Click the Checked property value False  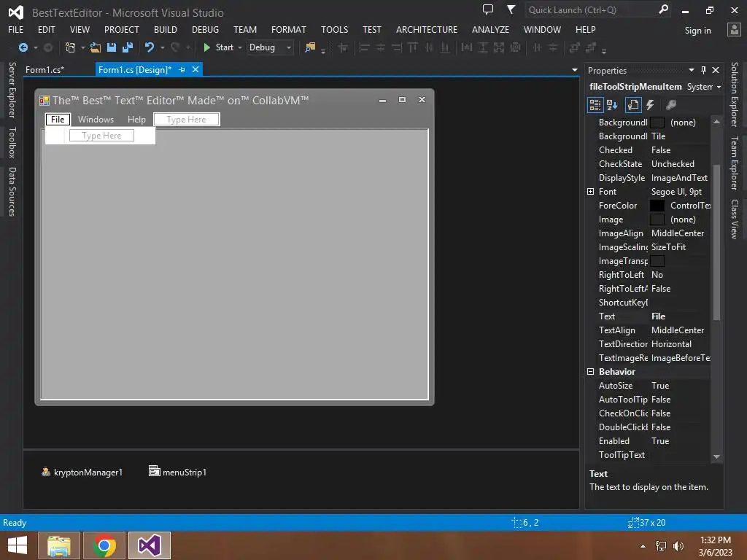[x=661, y=150]
